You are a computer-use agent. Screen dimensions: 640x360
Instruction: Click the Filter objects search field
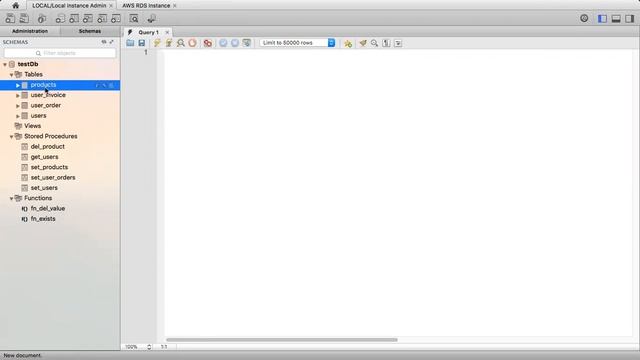pyautogui.click(x=60, y=53)
